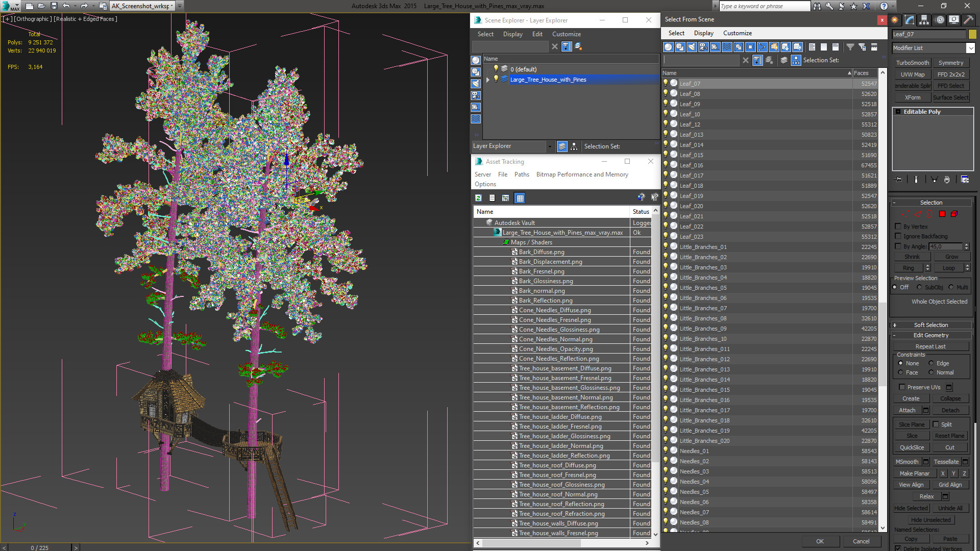Click the Leaf_07 object color swatch

[x=972, y=34]
